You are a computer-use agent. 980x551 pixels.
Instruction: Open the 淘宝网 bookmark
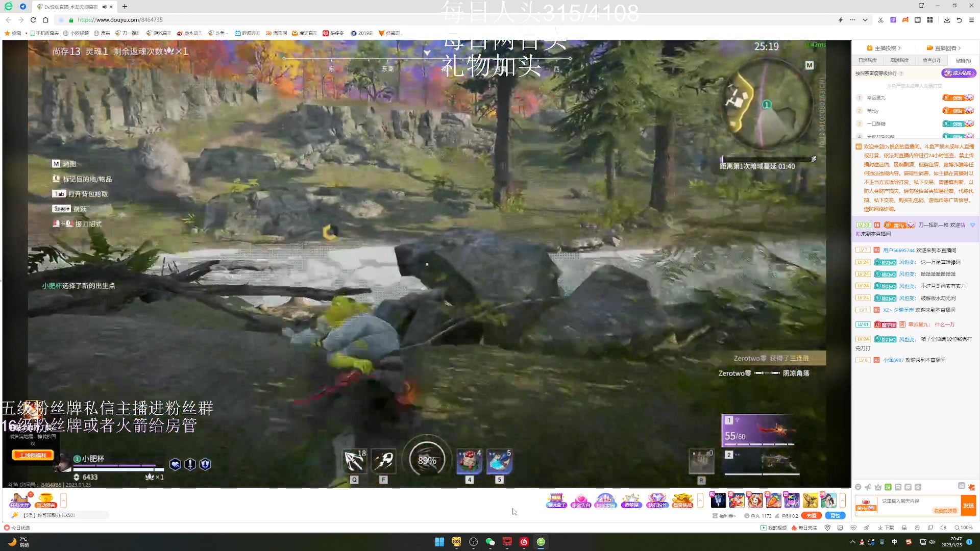click(x=276, y=33)
